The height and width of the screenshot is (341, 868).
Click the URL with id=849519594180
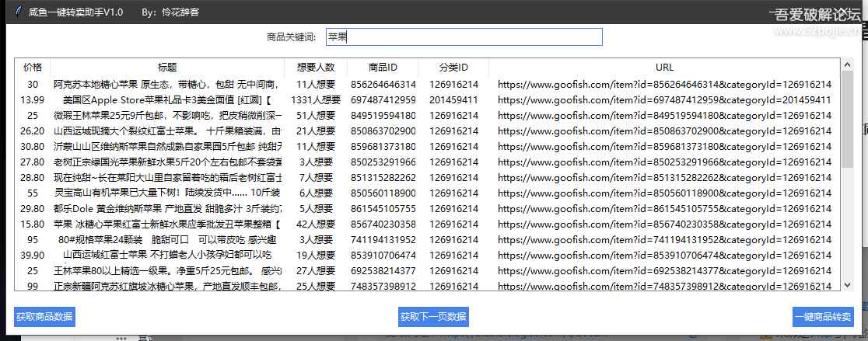click(x=664, y=115)
